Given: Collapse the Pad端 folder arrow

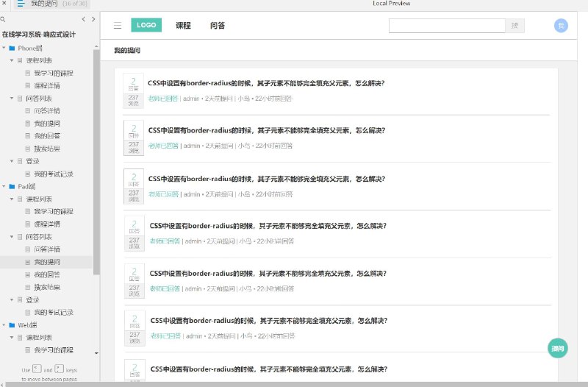Looking at the screenshot, I should (x=4, y=186).
